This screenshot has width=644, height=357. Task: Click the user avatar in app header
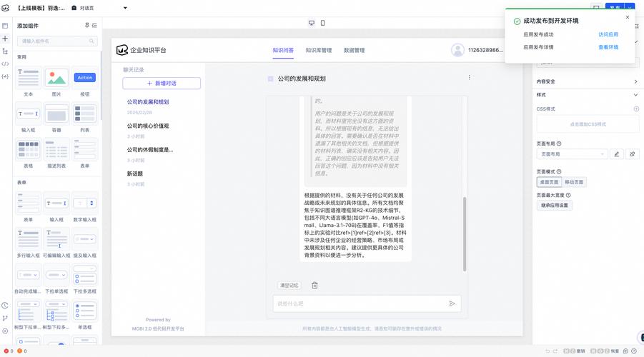tap(457, 50)
